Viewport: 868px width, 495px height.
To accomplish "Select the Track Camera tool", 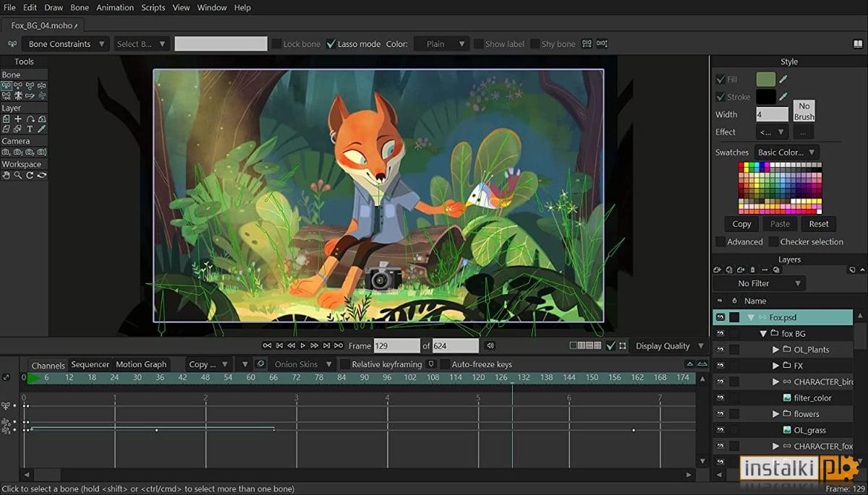I will (6, 152).
